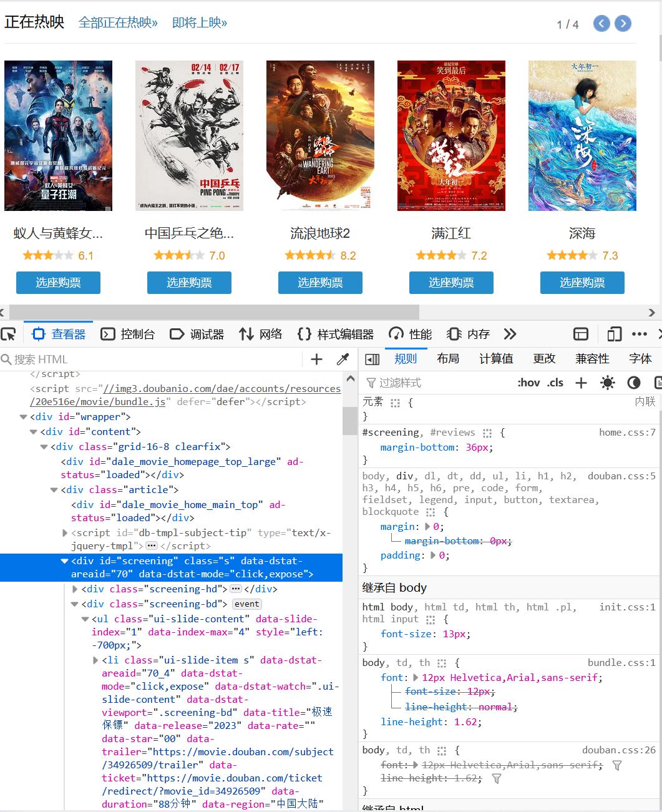
Task: Toggle the :hov pseudo-class panel
Action: tap(528, 382)
